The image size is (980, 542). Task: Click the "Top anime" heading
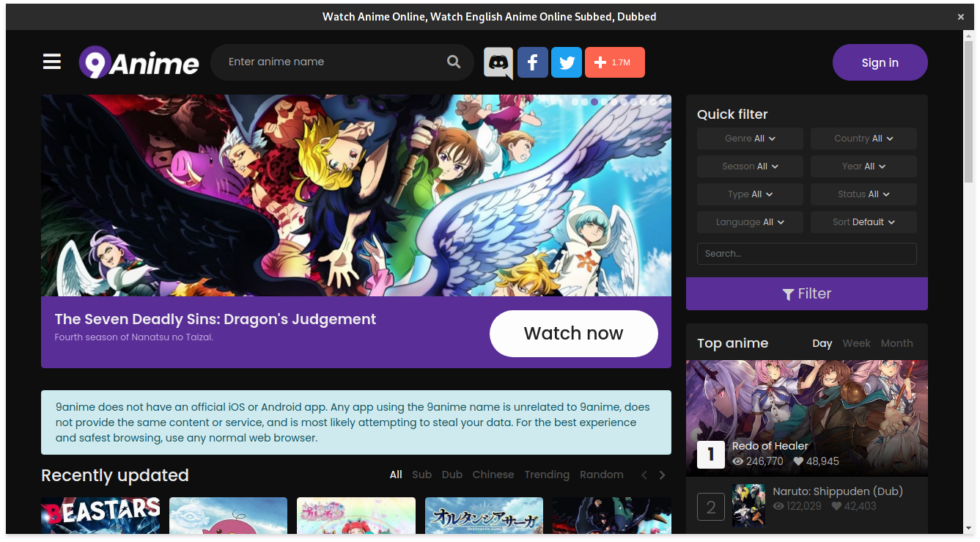point(732,343)
